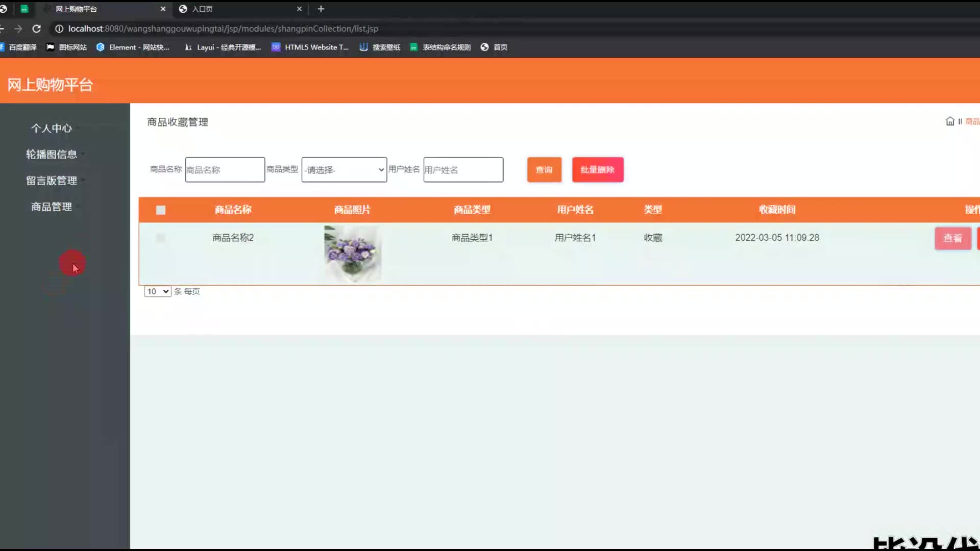
Task: Close the 入口页 tab
Action: (x=299, y=9)
